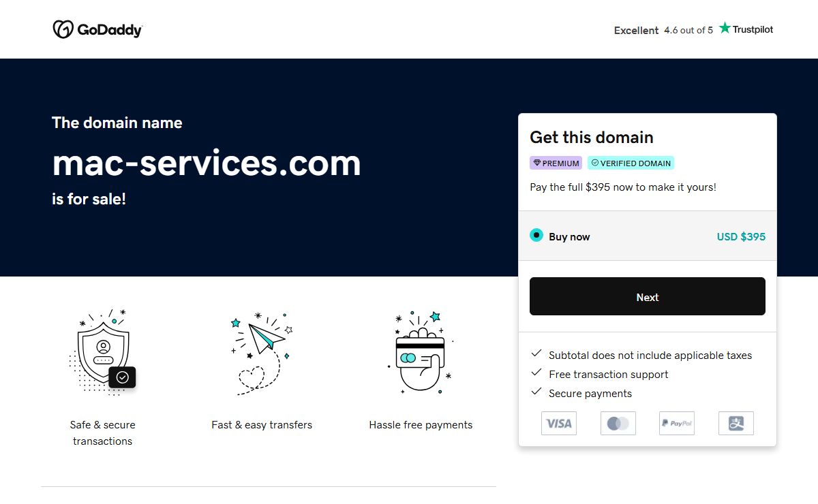
Task: Click the Fast & easy transfers label
Action: click(262, 424)
